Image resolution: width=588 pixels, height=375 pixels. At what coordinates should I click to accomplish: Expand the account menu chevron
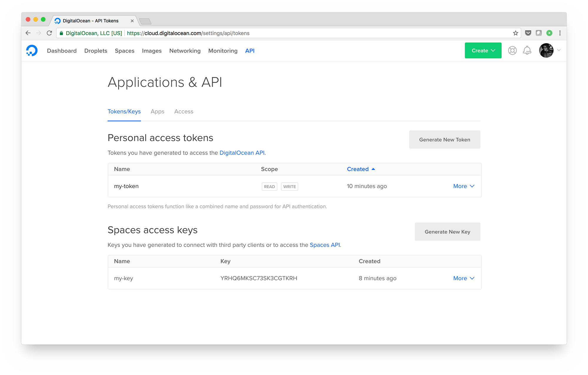(x=559, y=50)
